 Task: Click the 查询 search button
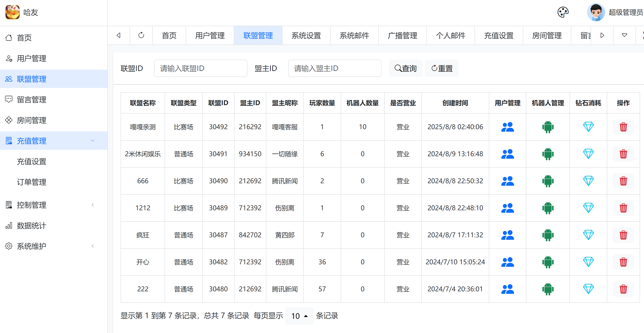click(406, 68)
